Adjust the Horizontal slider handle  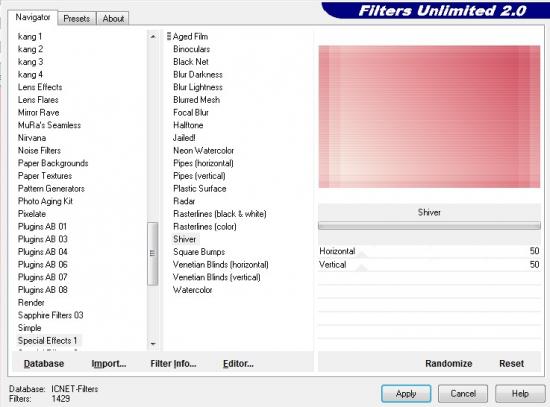[362, 254]
